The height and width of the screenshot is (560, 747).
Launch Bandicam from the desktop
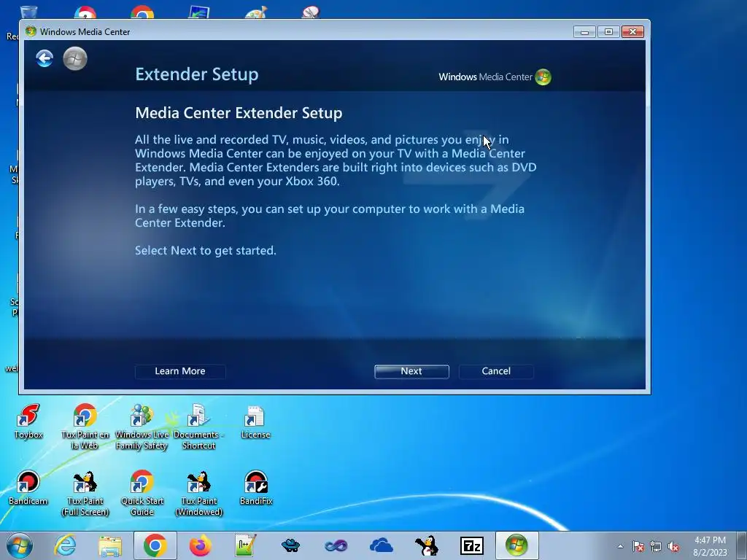pos(28,488)
